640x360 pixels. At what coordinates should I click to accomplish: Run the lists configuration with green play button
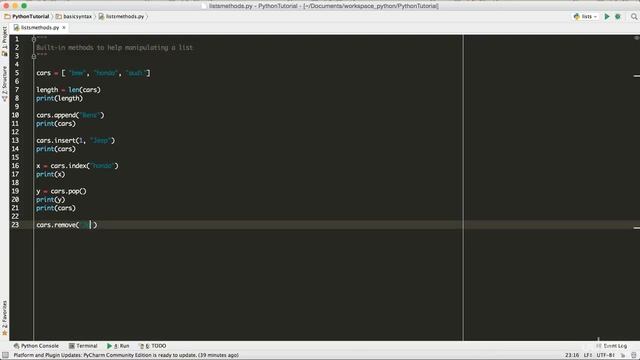607,16
